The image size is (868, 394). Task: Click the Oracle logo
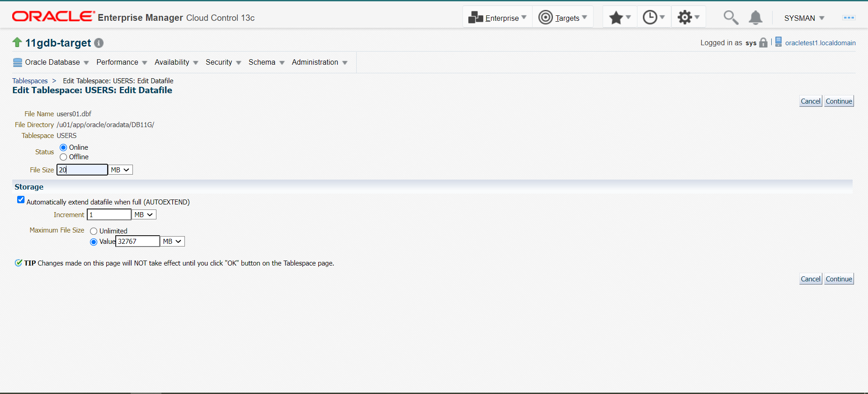tap(53, 17)
